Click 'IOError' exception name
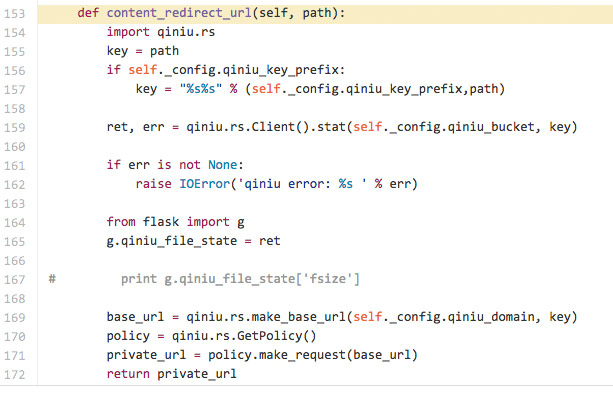 coord(204,184)
